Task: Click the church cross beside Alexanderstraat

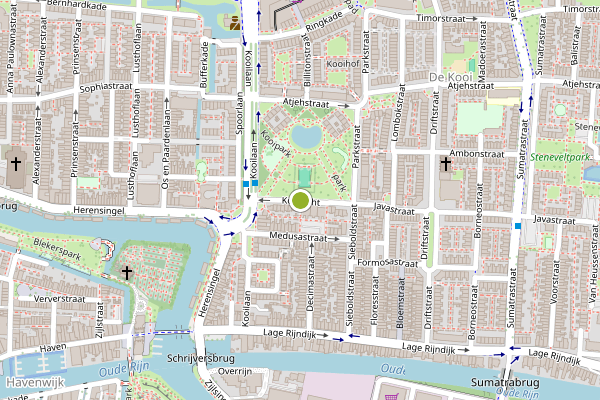Action: 16,163
